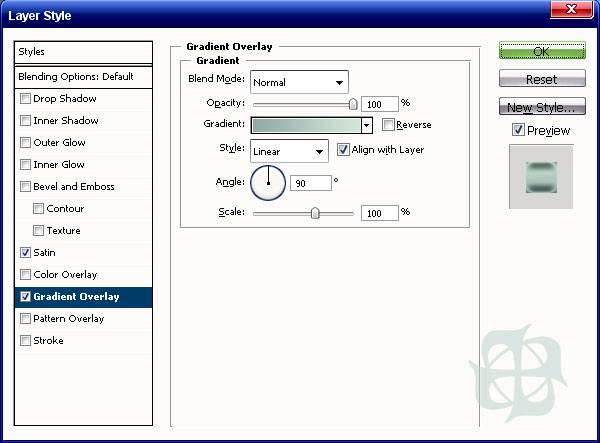Select the Inner Shadow label
This screenshot has width=600, height=443.
(x=66, y=121)
